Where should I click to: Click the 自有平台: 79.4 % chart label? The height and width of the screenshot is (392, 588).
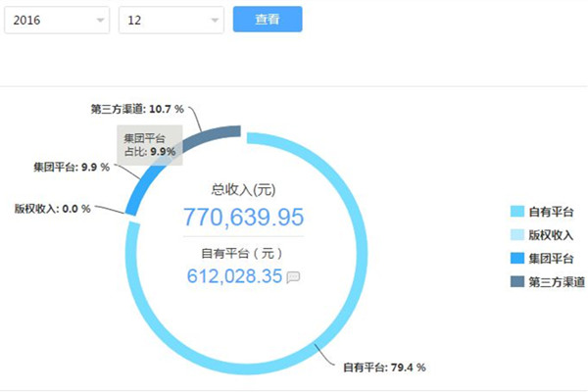(383, 367)
